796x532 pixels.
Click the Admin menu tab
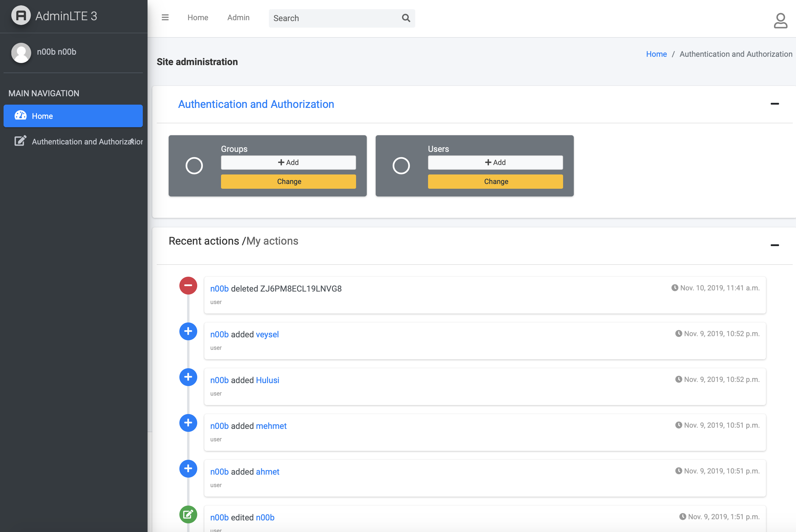[x=238, y=18]
